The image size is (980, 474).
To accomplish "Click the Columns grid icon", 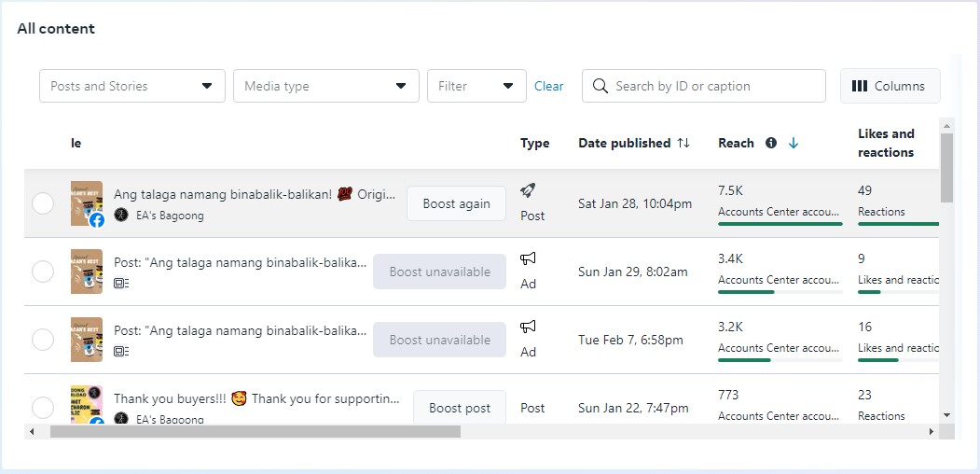I will tap(860, 86).
